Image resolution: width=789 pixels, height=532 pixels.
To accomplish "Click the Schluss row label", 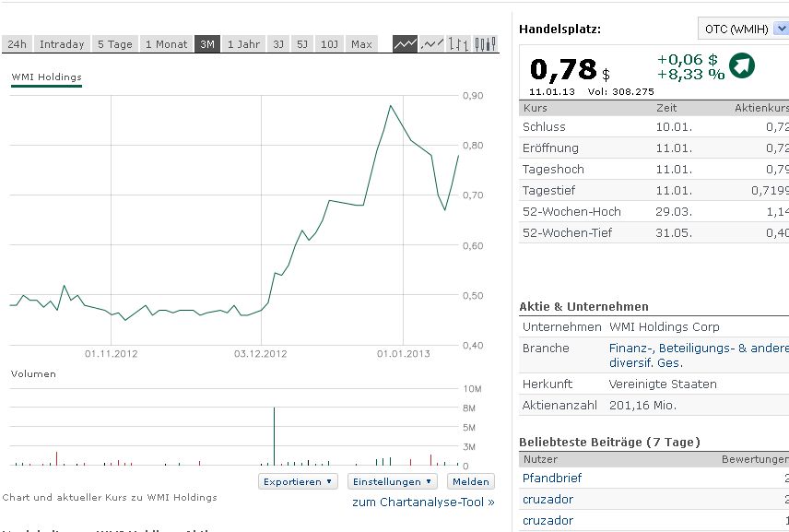I will [544, 127].
